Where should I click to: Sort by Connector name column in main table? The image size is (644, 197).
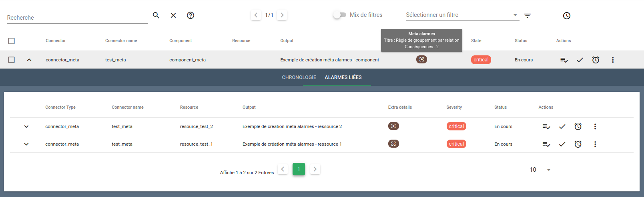[x=121, y=41]
